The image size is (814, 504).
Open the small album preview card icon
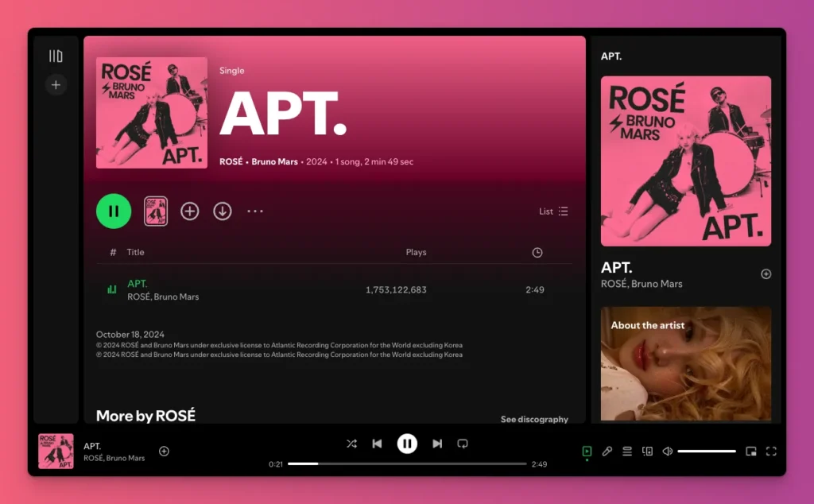[156, 211]
